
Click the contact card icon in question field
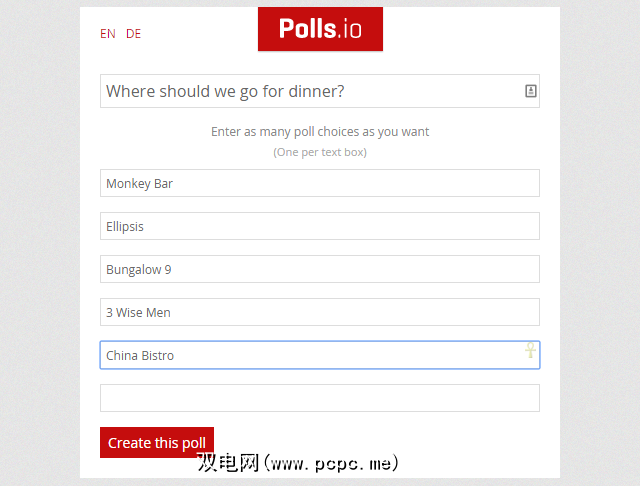[x=531, y=91]
